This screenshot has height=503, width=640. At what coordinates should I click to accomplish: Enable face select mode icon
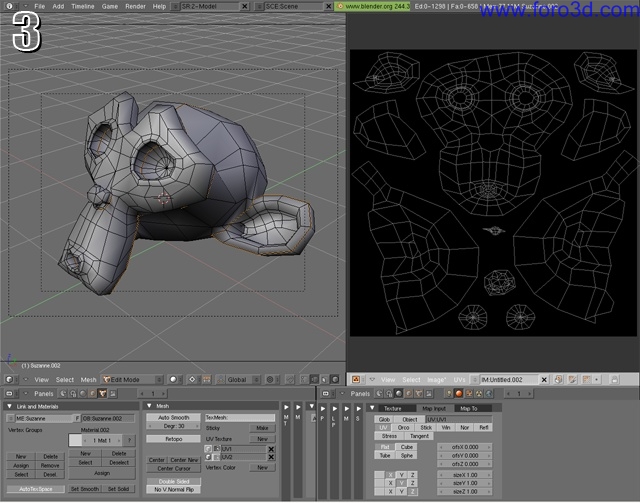pyautogui.click(x=324, y=379)
